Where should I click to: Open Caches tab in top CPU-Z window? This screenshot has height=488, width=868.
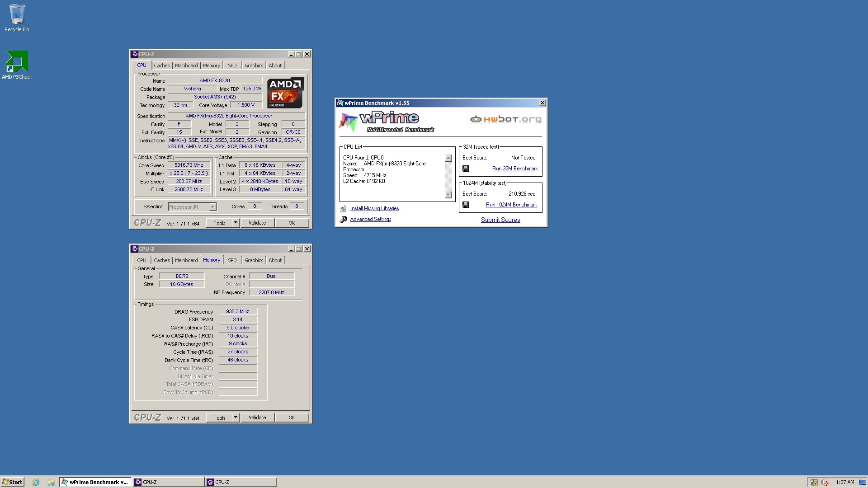point(161,66)
